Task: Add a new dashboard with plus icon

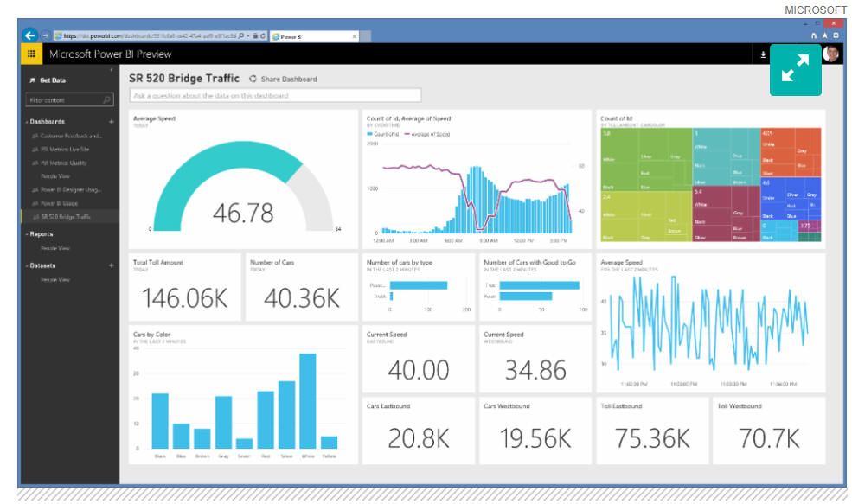Action: coord(112,122)
